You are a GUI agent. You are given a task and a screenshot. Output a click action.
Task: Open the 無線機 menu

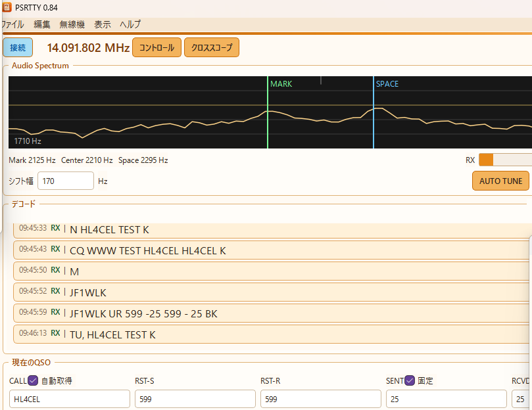72,24
